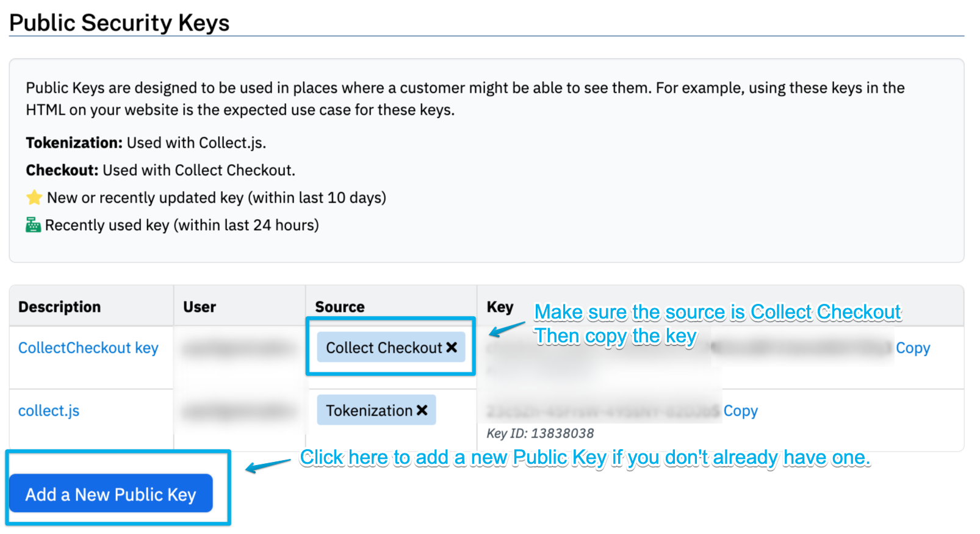Click the Description column header
Image resolution: width=980 pixels, height=534 pixels.
coord(60,307)
